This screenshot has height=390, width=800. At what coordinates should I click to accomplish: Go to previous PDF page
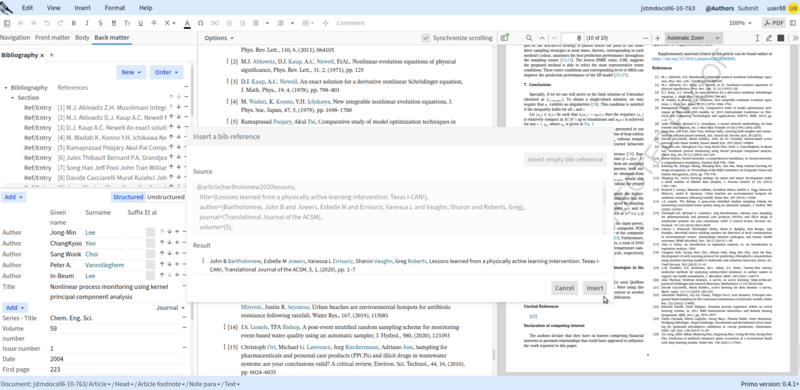541,38
